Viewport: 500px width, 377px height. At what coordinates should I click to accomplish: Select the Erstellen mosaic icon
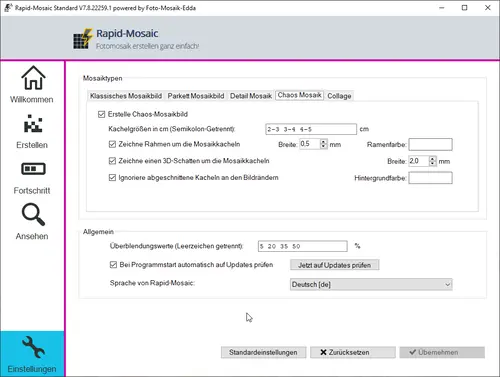33,123
